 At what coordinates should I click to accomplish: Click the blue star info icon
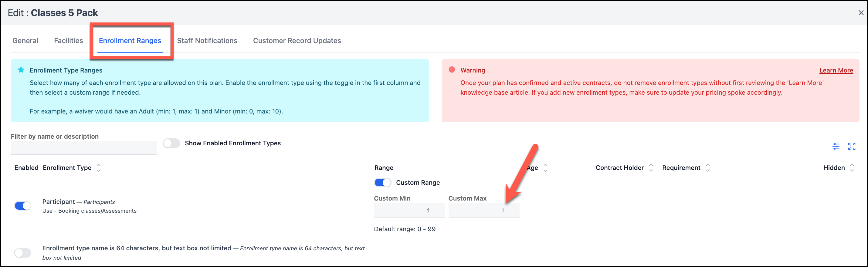[x=21, y=70]
